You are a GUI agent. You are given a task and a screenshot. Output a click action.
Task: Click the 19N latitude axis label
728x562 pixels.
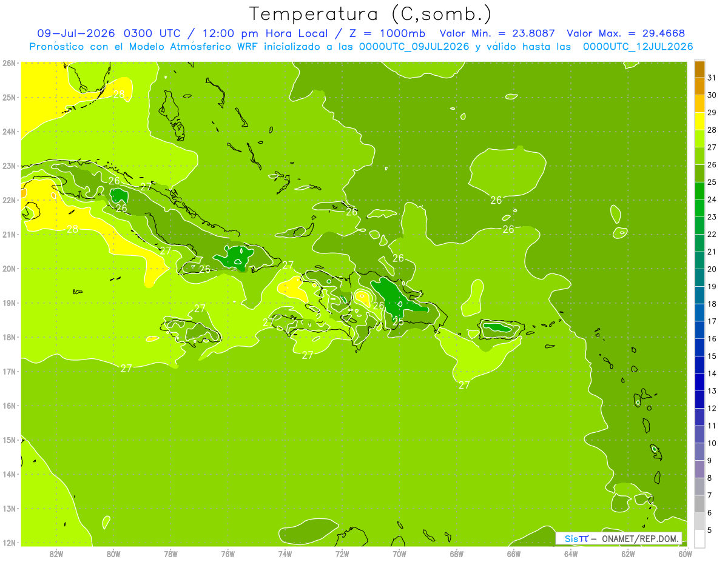[8, 303]
